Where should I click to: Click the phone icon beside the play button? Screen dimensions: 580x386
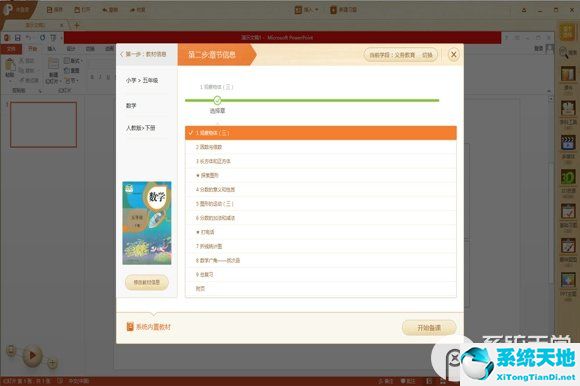coord(11,350)
